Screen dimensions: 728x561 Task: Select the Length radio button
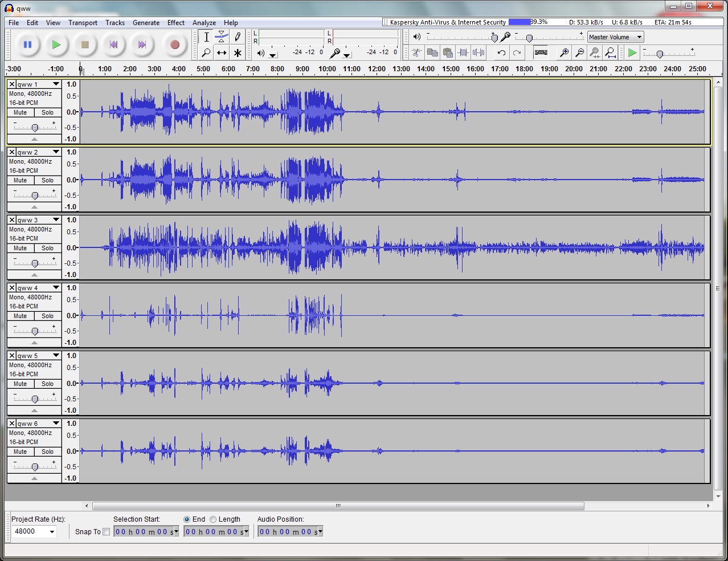click(x=213, y=519)
